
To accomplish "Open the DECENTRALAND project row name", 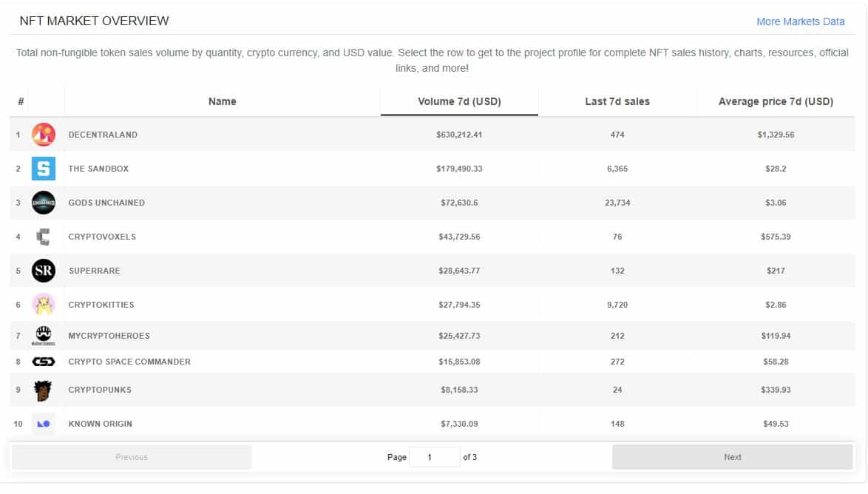I will (x=103, y=135).
